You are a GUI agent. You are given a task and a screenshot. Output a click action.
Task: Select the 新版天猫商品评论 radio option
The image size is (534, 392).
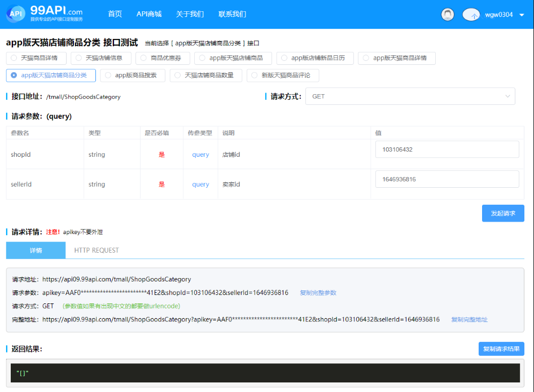pos(283,75)
